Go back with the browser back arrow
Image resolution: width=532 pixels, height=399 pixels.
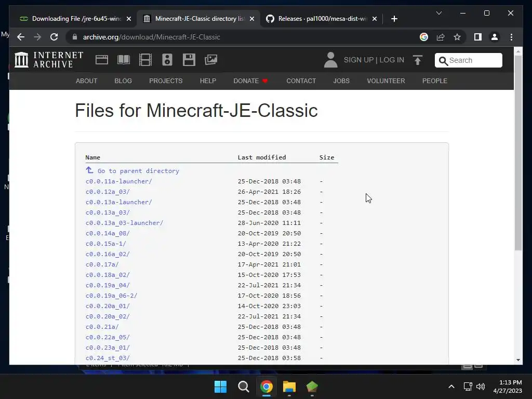click(21, 37)
